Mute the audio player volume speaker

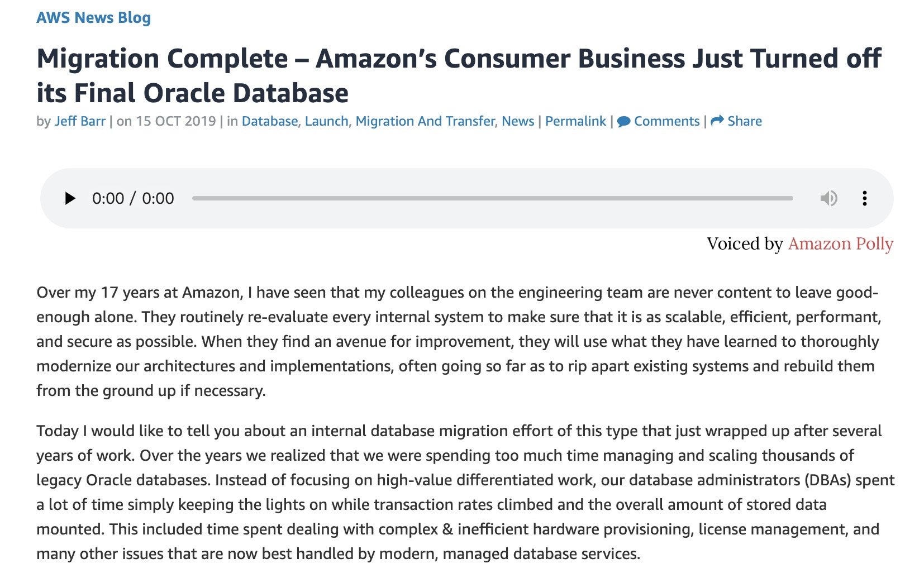(828, 198)
